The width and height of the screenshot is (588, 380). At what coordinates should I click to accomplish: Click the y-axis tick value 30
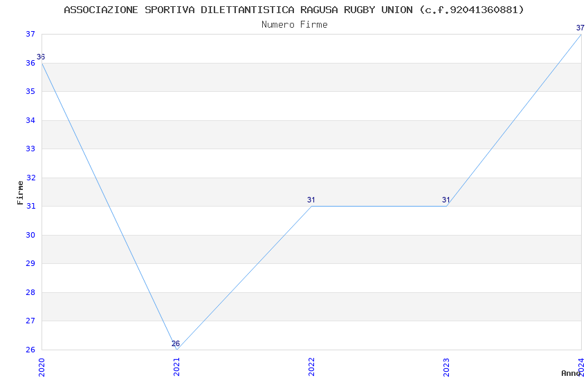point(30,235)
